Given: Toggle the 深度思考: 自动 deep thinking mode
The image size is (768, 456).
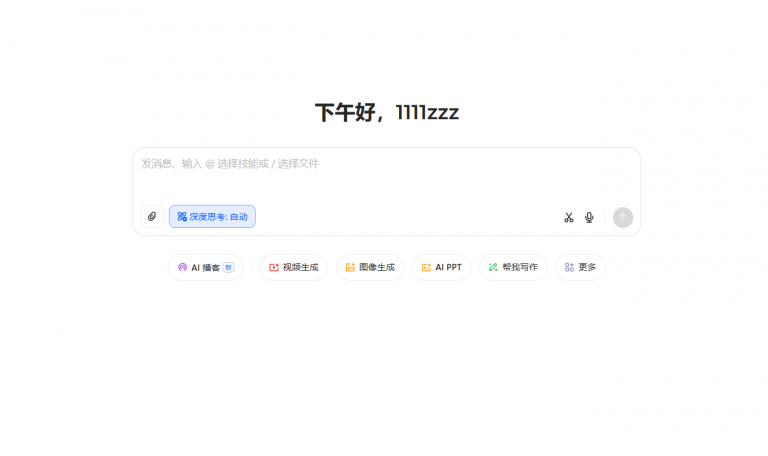Looking at the screenshot, I should [x=212, y=216].
